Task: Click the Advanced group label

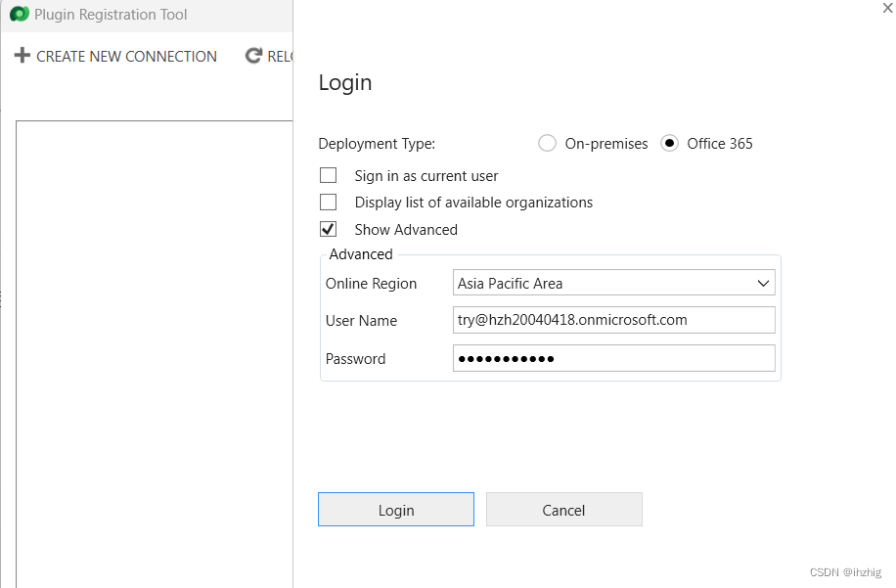Action: tap(361, 253)
